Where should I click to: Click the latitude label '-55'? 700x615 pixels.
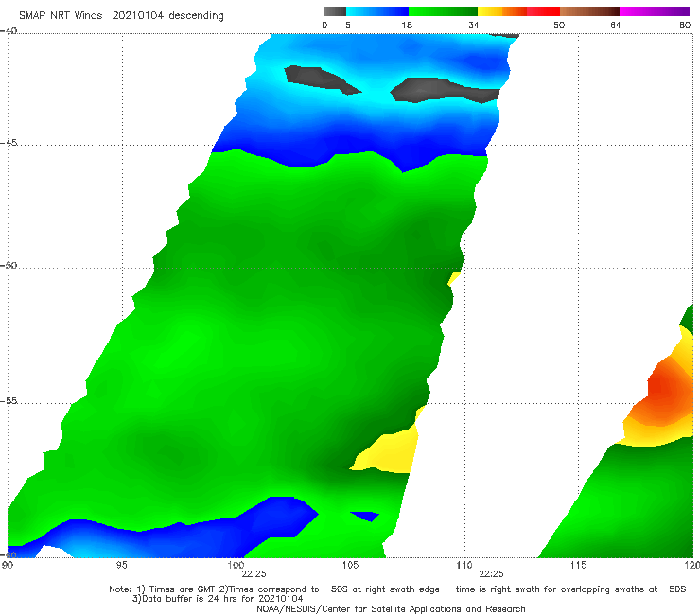[x=9, y=401]
